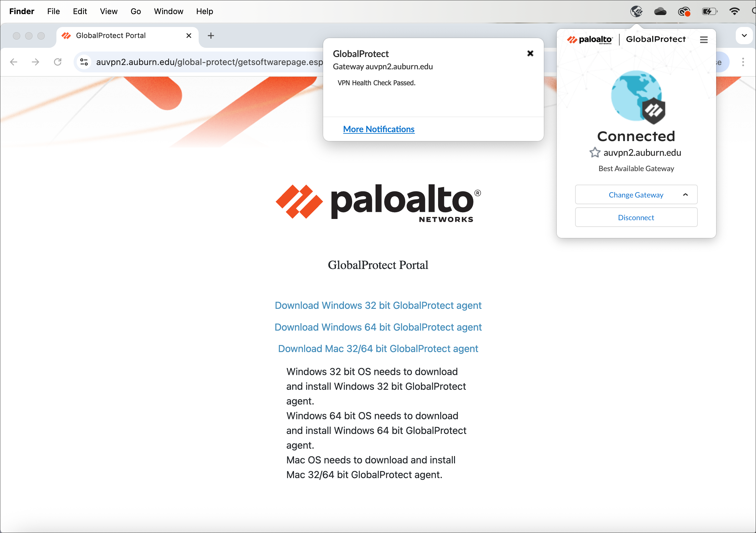The height and width of the screenshot is (533, 756).
Task: Expand Change Gateway dropdown
Action: point(636,195)
